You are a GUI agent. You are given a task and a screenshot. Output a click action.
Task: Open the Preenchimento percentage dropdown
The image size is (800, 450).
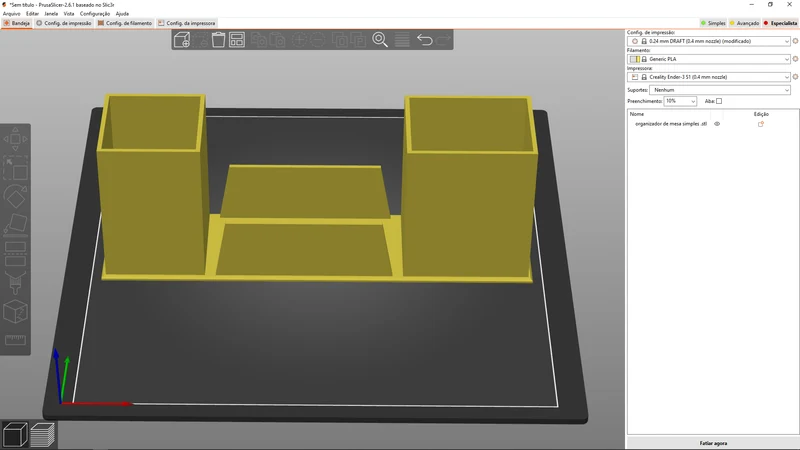tap(680, 101)
